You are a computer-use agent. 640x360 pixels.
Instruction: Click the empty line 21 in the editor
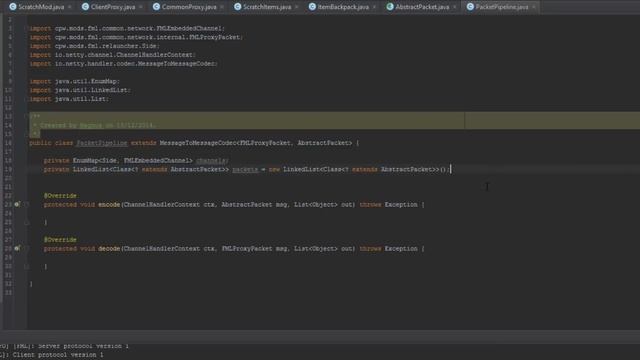(x=333, y=187)
